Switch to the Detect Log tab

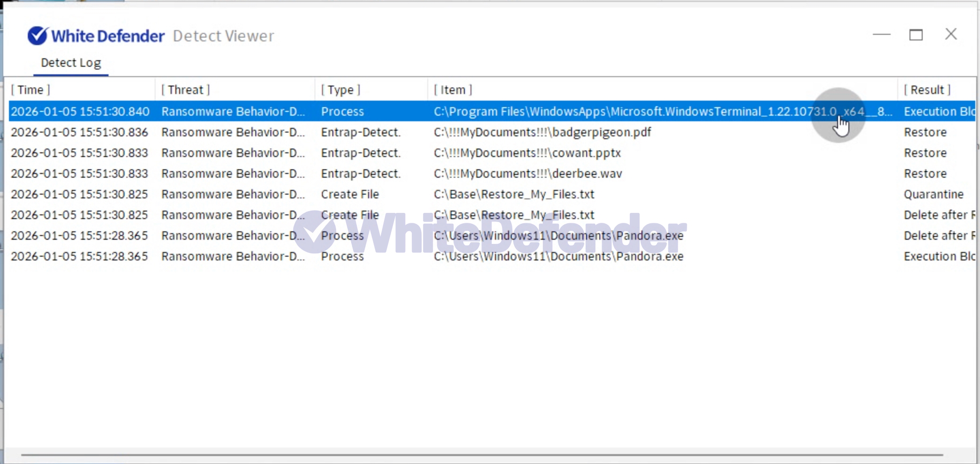(71, 63)
